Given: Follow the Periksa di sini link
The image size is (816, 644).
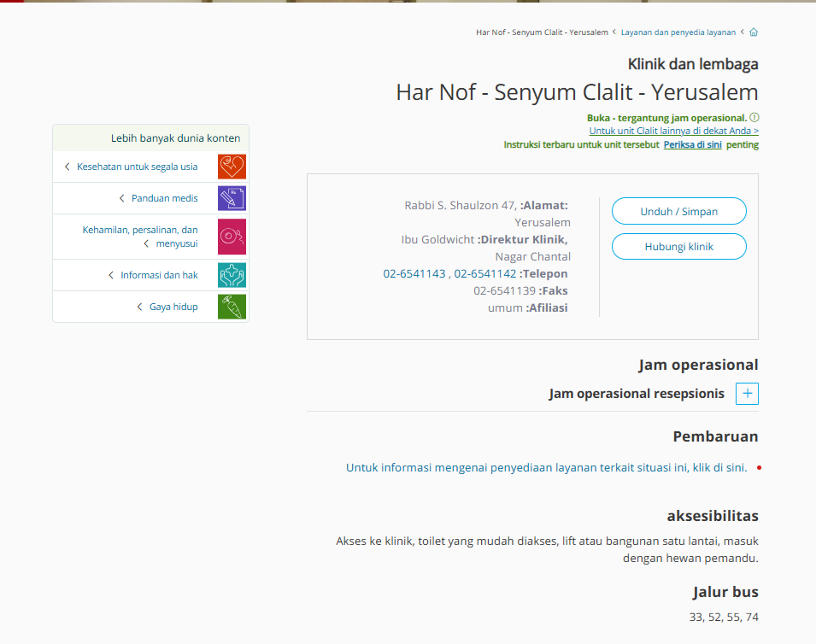Looking at the screenshot, I should [x=692, y=144].
